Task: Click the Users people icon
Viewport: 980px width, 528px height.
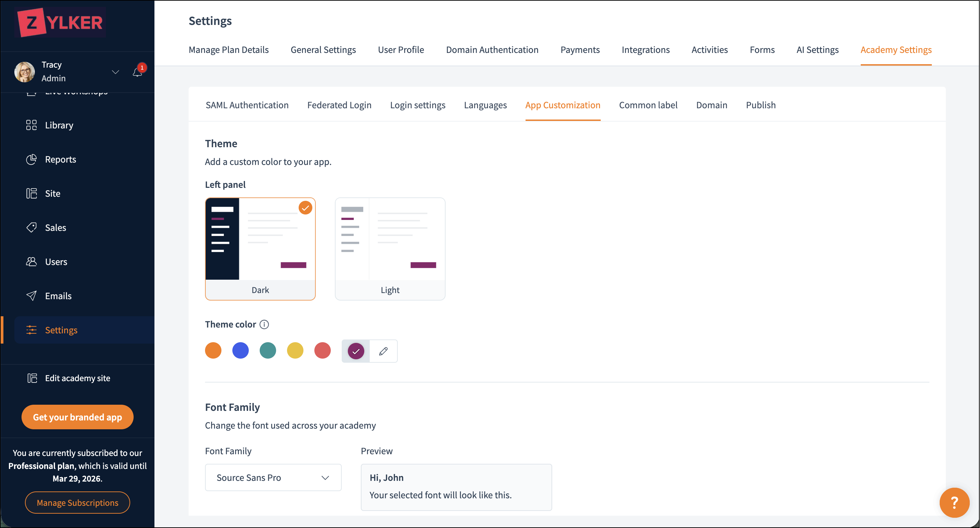Action: 31,262
